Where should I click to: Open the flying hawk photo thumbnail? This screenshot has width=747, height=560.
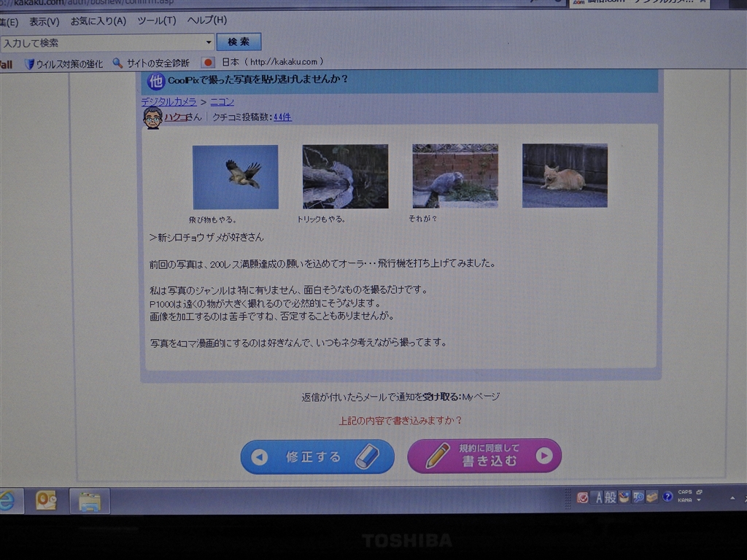click(236, 177)
